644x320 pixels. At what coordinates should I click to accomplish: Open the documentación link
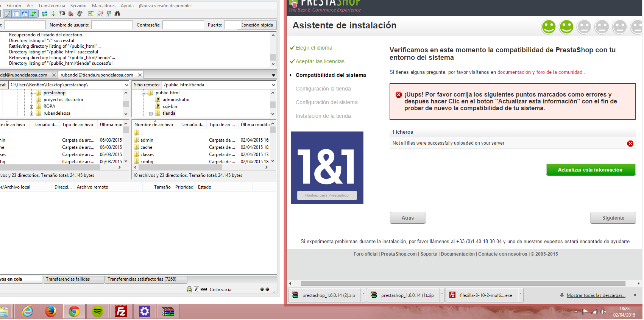tap(514, 72)
